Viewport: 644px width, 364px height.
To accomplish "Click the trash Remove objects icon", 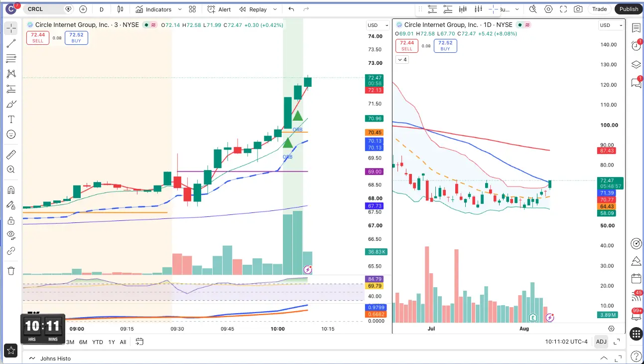I will point(11,271).
